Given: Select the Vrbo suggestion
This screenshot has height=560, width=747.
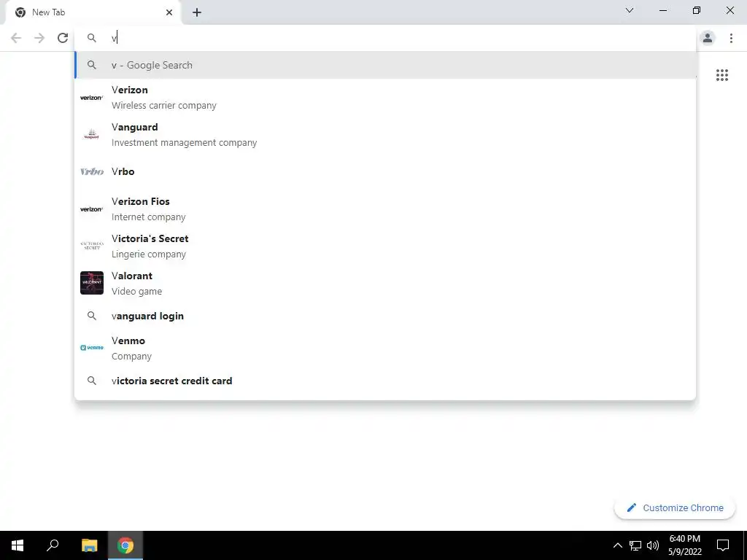Looking at the screenshot, I should 385,171.
